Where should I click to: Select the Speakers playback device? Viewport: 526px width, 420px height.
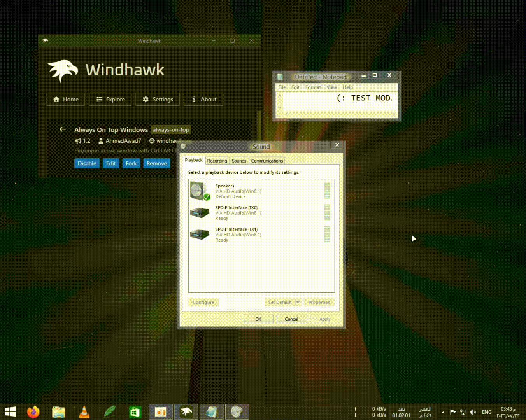pos(261,191)
